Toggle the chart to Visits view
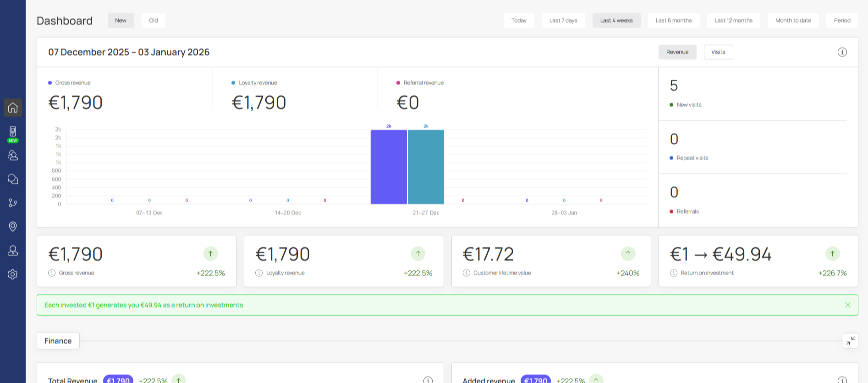 718,52
